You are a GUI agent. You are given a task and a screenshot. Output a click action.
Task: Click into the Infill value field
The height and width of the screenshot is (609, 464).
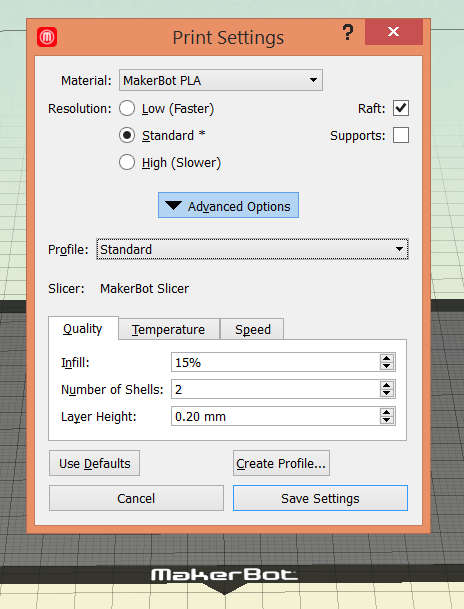coord(275,362)
